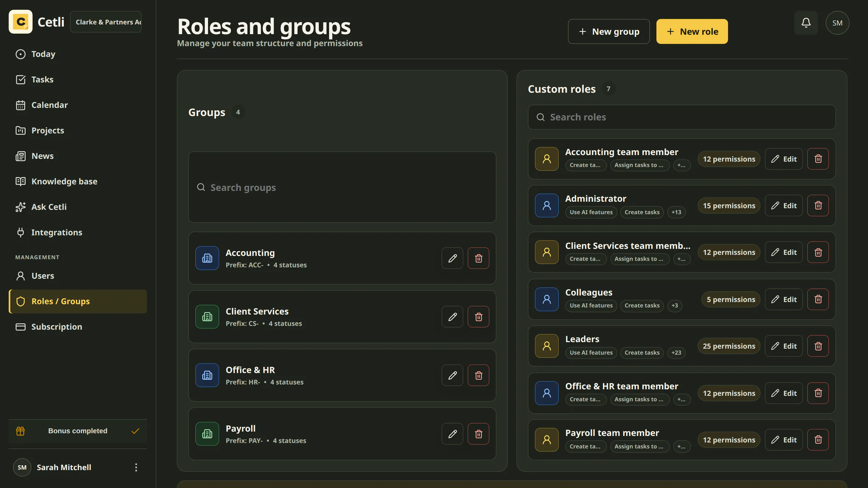Image resolution: width=868 pixels, height=488 pixels.
Task: Delete the Payroll group
Action: click(x=478, y=434)
